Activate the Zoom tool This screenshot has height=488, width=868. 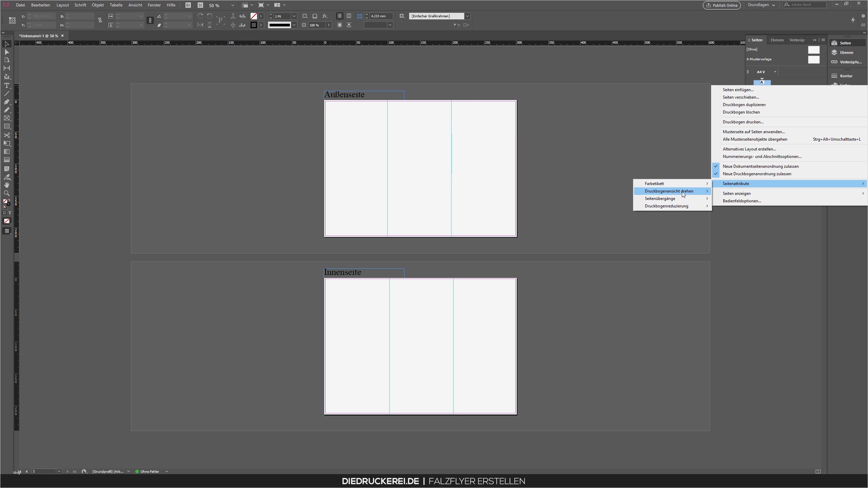pyautogui.click(x=7, y=193)
